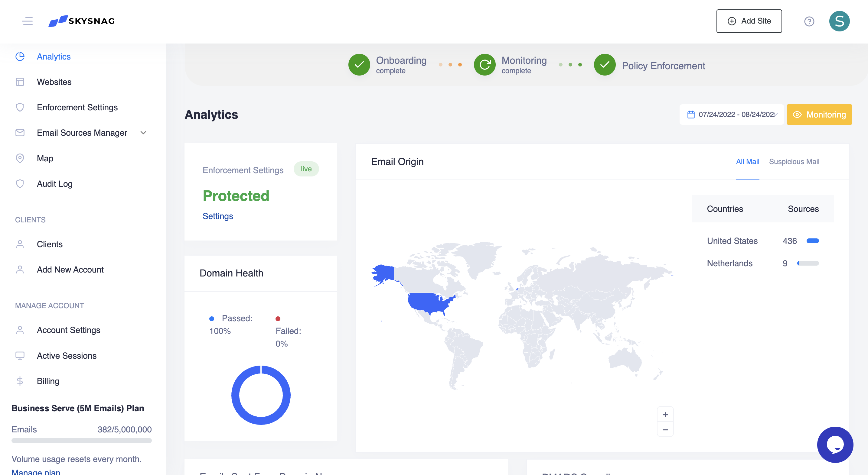Zoom in on the world map
Image resolution: width=868 pixels, height=475 pixels.
(665, 414)
